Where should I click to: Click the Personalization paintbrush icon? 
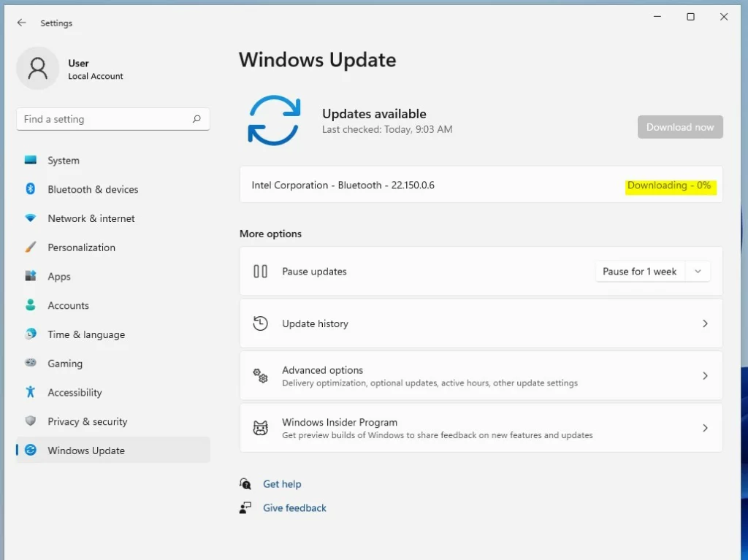click(x=31, y=247)
